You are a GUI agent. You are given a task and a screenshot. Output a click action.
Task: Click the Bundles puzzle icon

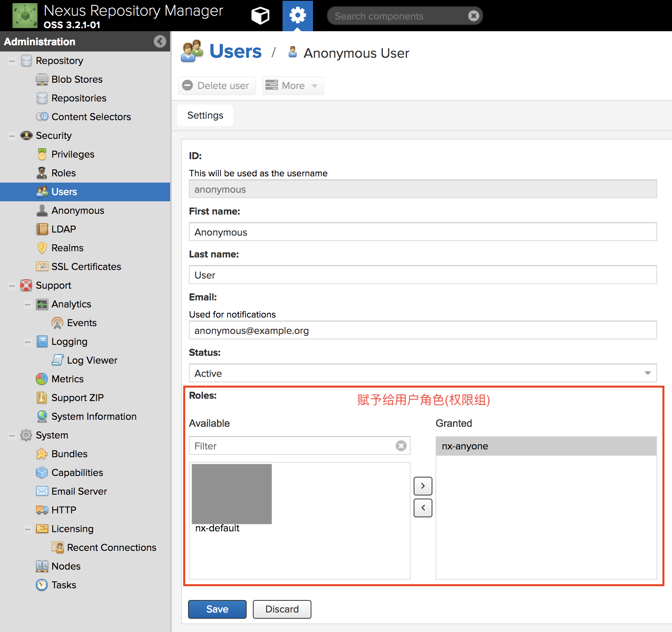[42, 454]
